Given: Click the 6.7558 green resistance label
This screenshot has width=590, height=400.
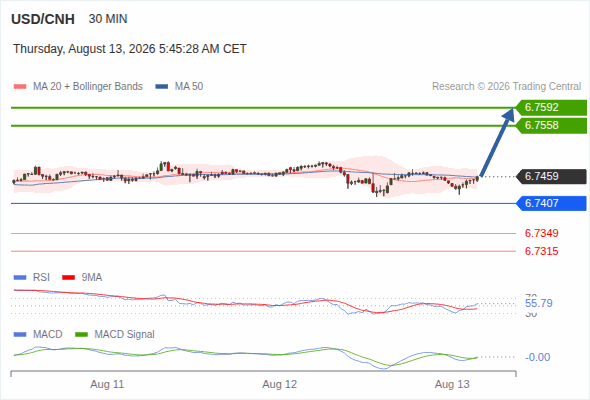Looking at the screenshot, I should pos(551,126).
